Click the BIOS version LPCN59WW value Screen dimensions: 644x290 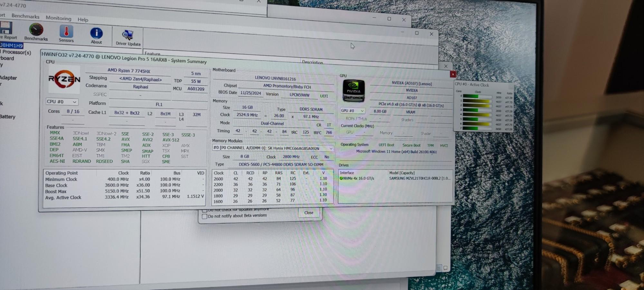tap(299, 95)
